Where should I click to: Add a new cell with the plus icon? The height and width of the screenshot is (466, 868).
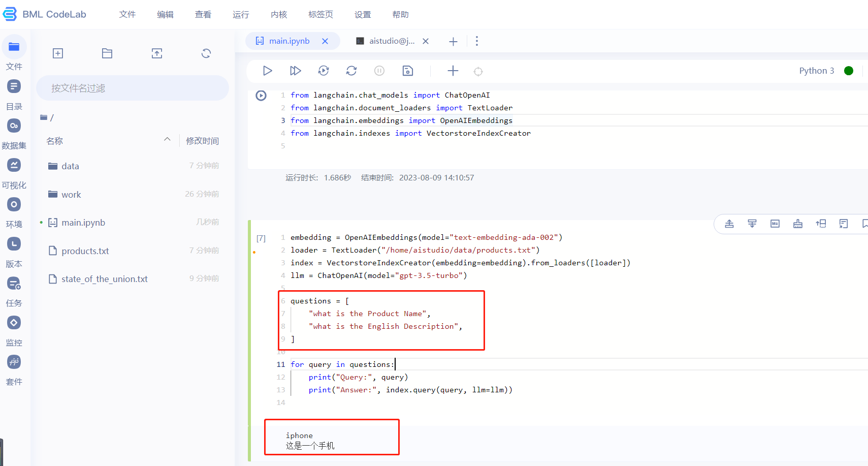[x=453, y=71]
